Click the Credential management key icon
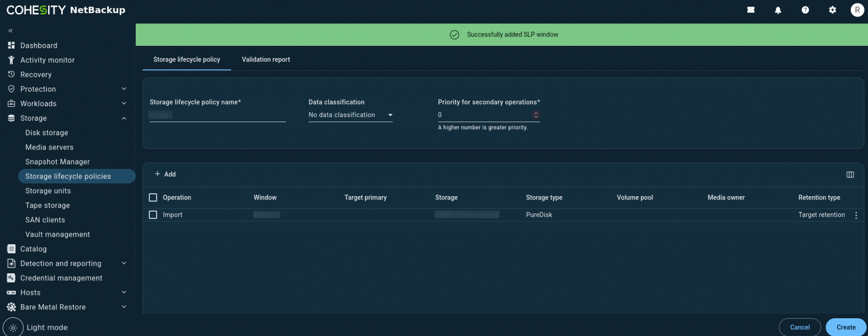 point(11,278)
